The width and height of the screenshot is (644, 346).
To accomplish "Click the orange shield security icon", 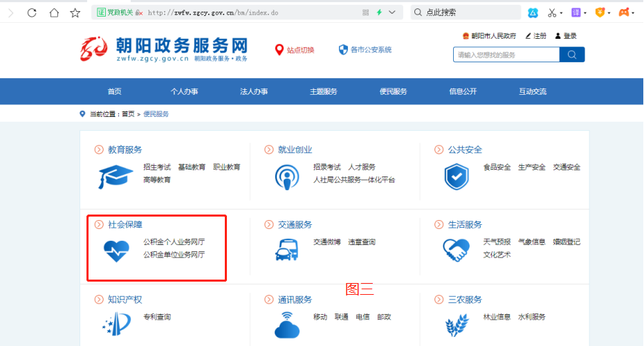I will [600, 12].
